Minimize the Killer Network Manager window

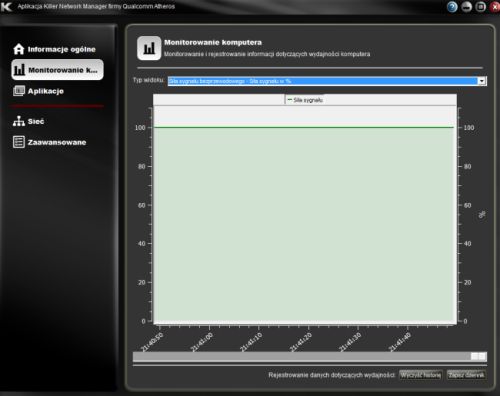click(466, 7)
